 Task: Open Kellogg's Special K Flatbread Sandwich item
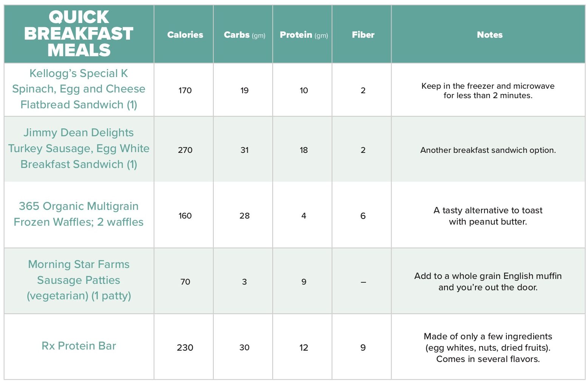(x=79, y=89)
